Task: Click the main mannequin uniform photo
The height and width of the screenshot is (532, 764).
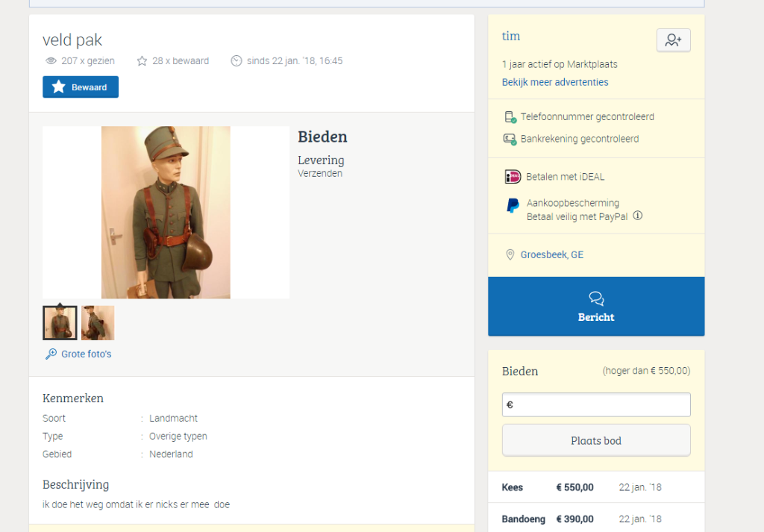Action: (166, 213)
